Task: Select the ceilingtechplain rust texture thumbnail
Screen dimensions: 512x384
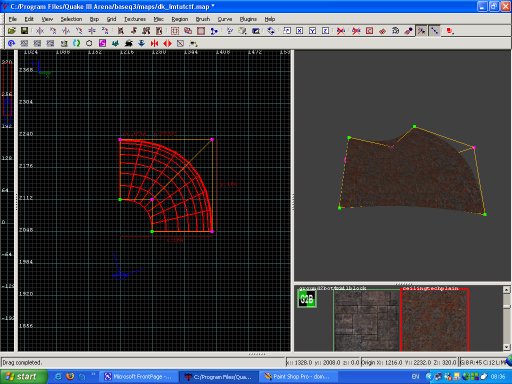Action: [x=435, y=320]
